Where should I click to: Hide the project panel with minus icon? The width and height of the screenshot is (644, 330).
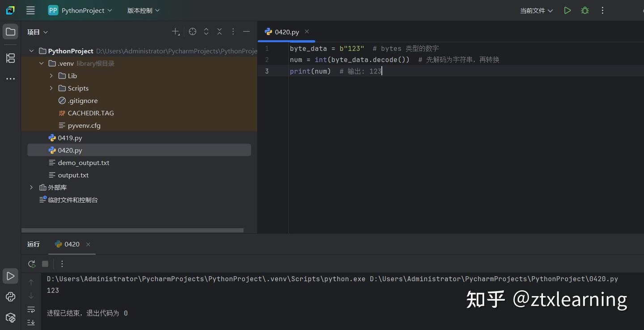point(246,32)
